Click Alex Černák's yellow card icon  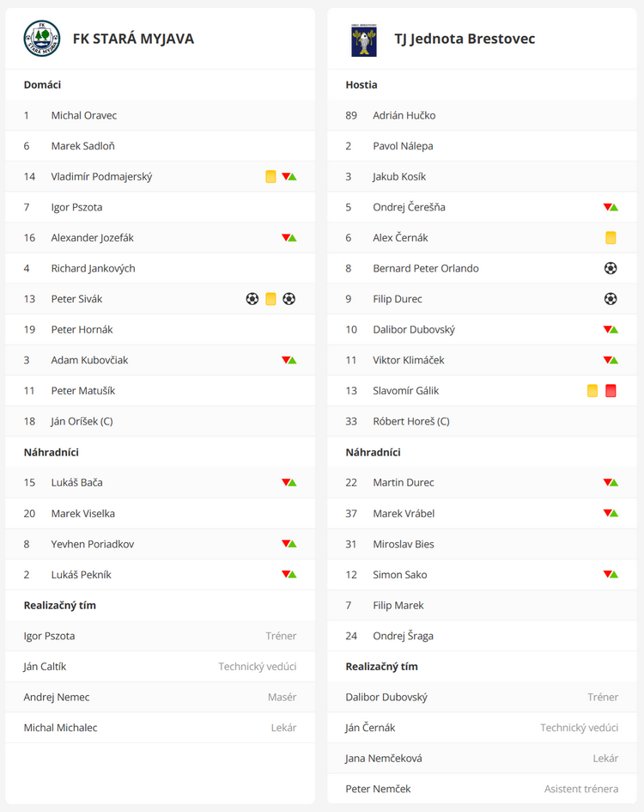(611, 238)
